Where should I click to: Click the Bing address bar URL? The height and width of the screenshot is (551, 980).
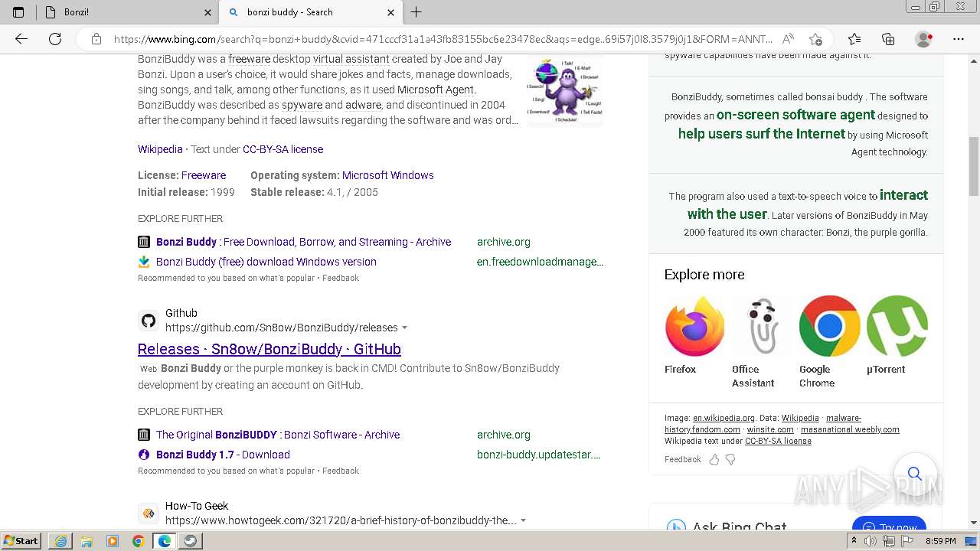pyautogui.click(x=444, y=39)
